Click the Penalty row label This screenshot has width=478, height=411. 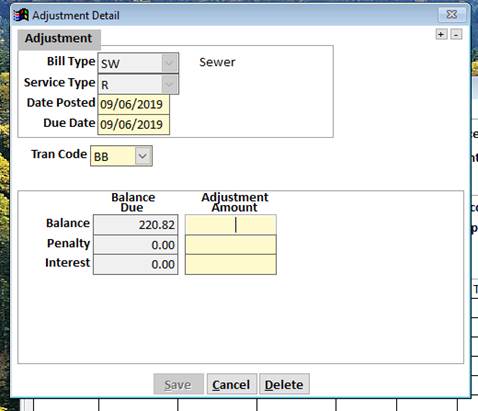(x=68, y=243)
